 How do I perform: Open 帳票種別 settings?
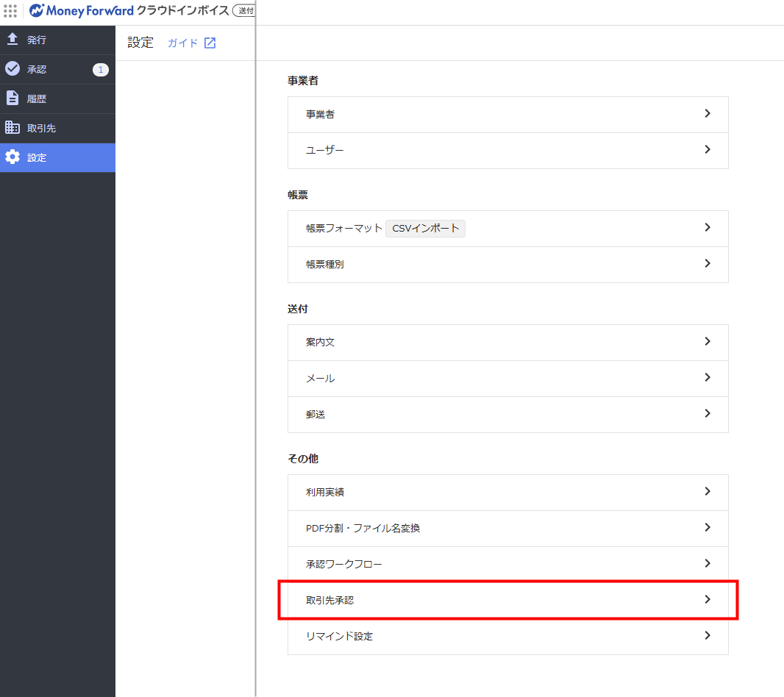coord(325,265)
